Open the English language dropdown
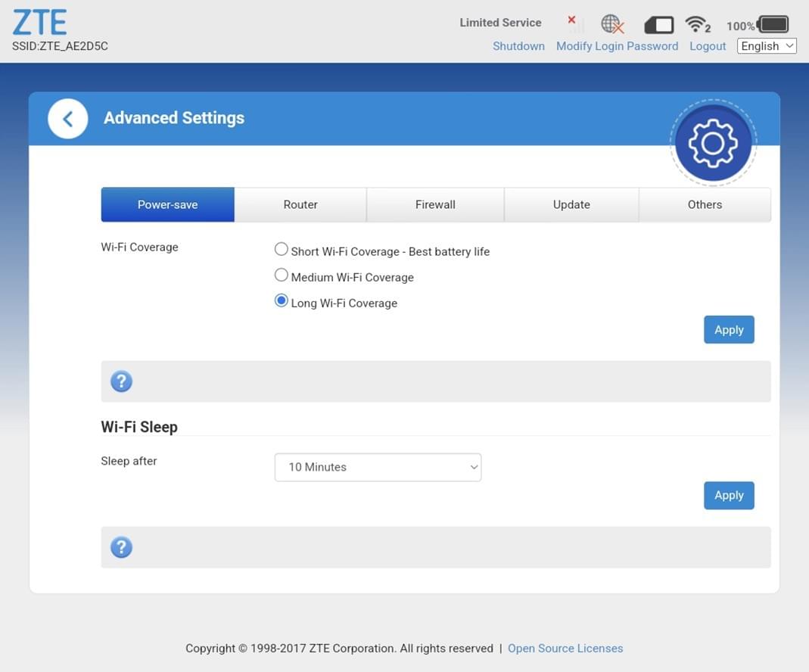This screenshot has height=672, width=809. pos(767,46)
